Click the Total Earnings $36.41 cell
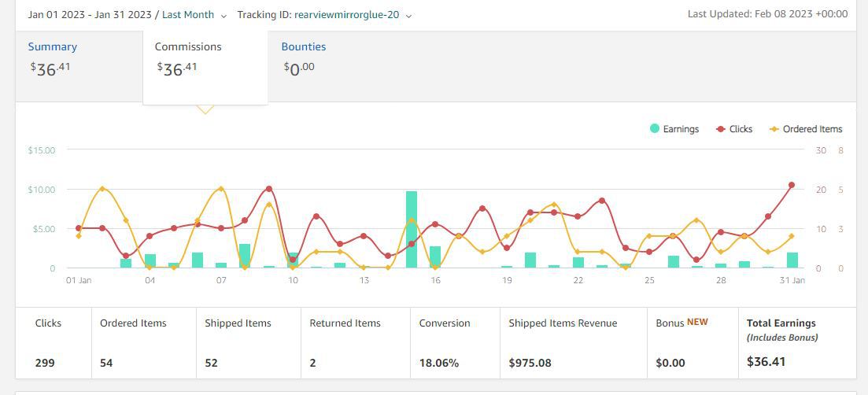This screenshot has width=868, height=395. coord(797,343)
